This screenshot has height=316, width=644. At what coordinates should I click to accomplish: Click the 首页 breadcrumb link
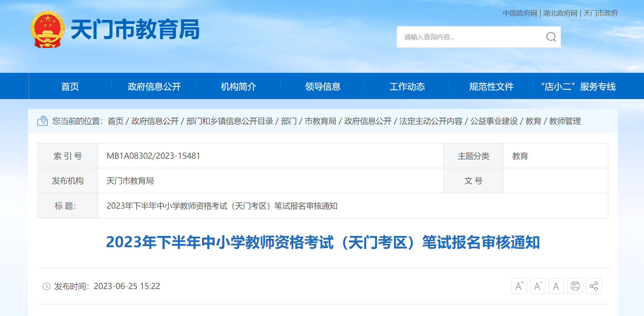click(x=115, y=121)
